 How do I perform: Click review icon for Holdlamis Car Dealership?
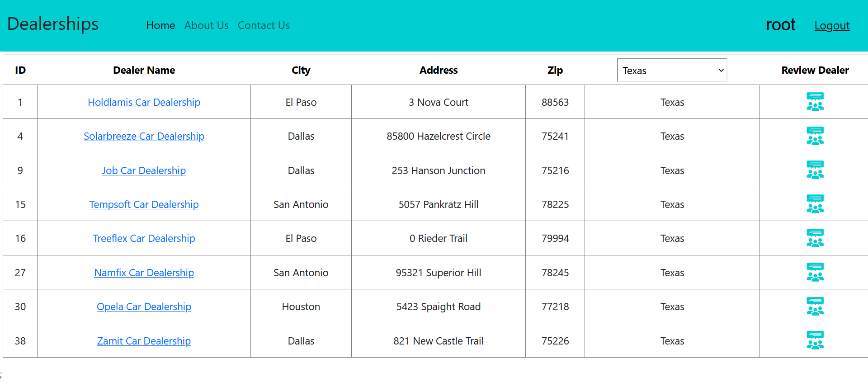(x=815, y=102)
